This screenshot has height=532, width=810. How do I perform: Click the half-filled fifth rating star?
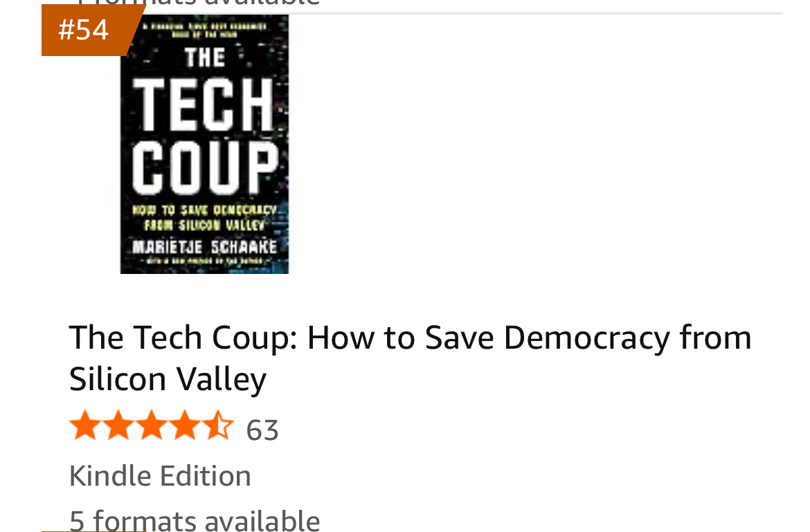point(217,425)
